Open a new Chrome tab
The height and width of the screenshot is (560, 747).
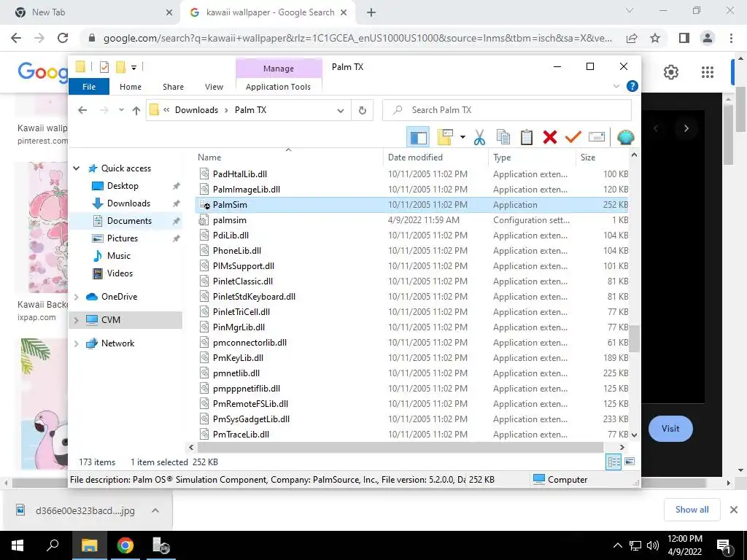click(x=371, y=13)
